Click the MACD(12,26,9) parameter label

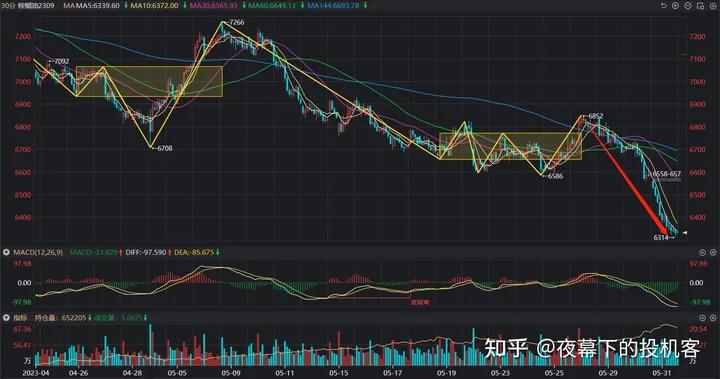pos(38,252)
